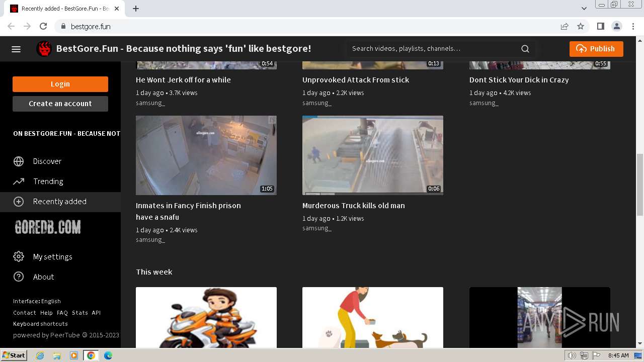Click Inmates in Fancy Finish prison title

tap(188, 211)
